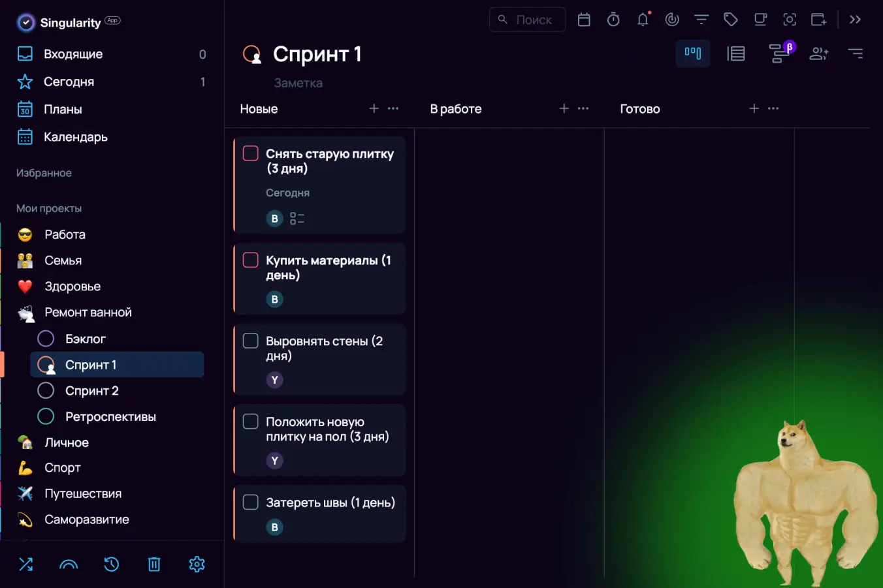Click the Поиск search field
This screenshot has width=883, height=588.
(534, 20)
